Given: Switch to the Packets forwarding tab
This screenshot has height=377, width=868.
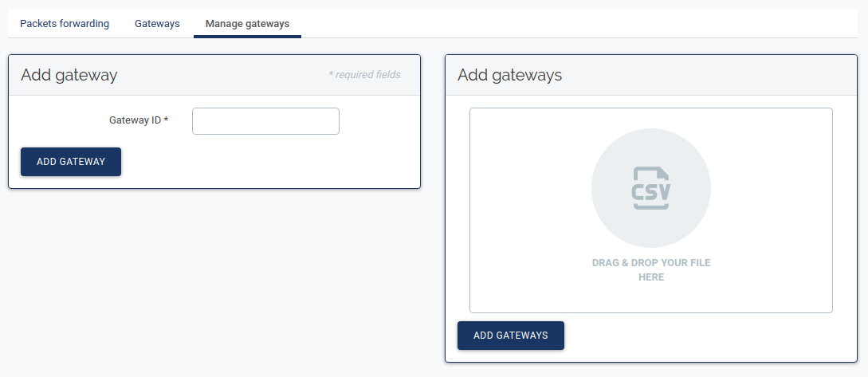Looking at the screenshot, I should (x=65, y=24).
